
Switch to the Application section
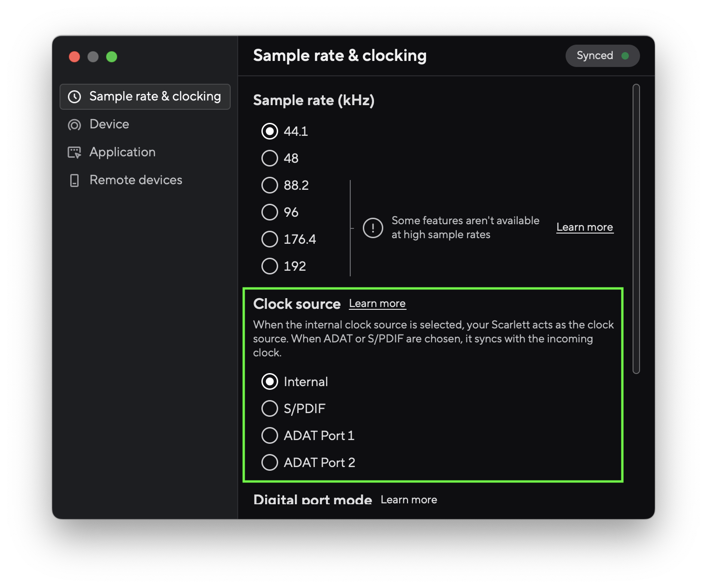tap(122, 152)
